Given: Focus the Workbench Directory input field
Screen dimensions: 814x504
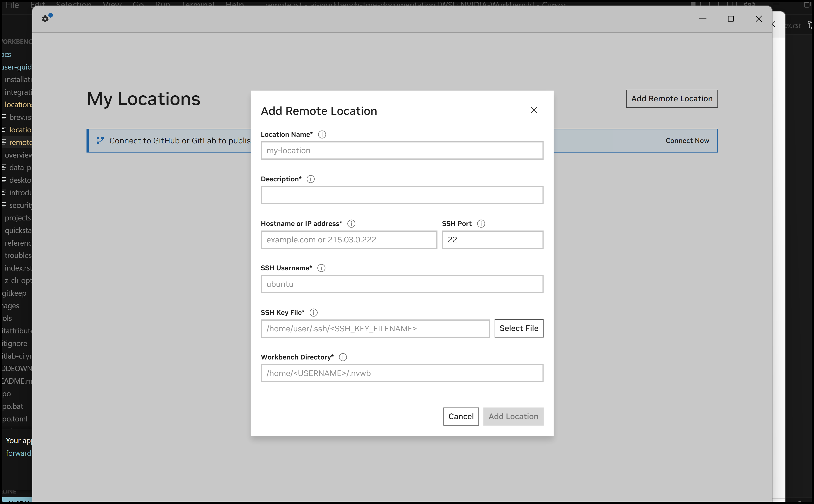Looking at the screenshot, I should [402, 373].
